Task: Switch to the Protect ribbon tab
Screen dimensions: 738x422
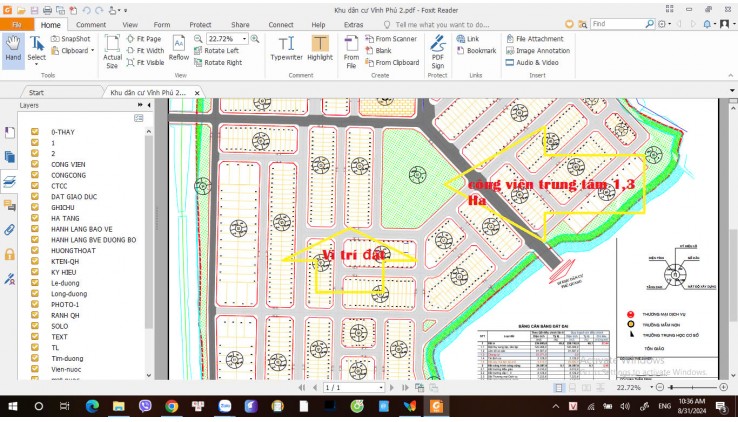Action: 200,24
